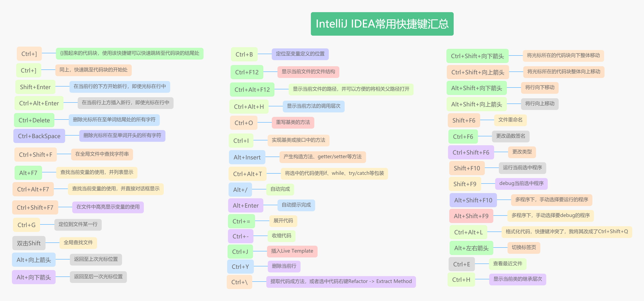Image resolution: width=644 pixels, height=301 pixels.
Task: Click the Ctrl+Alt+H node
Action: [249, 106]
